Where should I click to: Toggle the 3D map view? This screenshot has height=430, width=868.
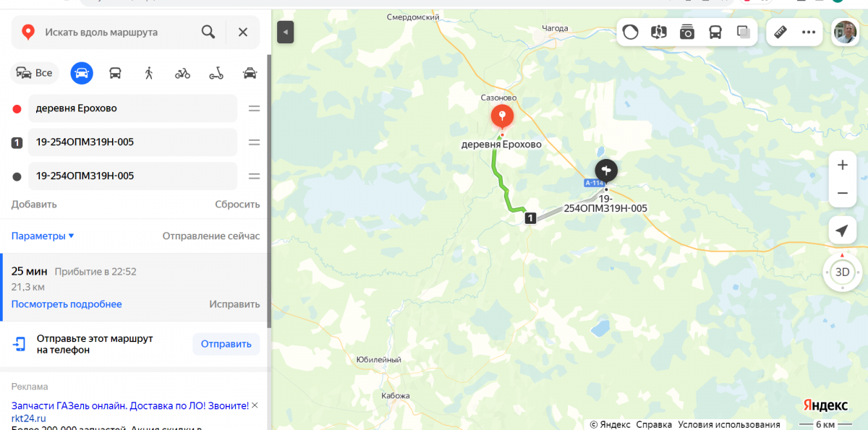(842, 272)
